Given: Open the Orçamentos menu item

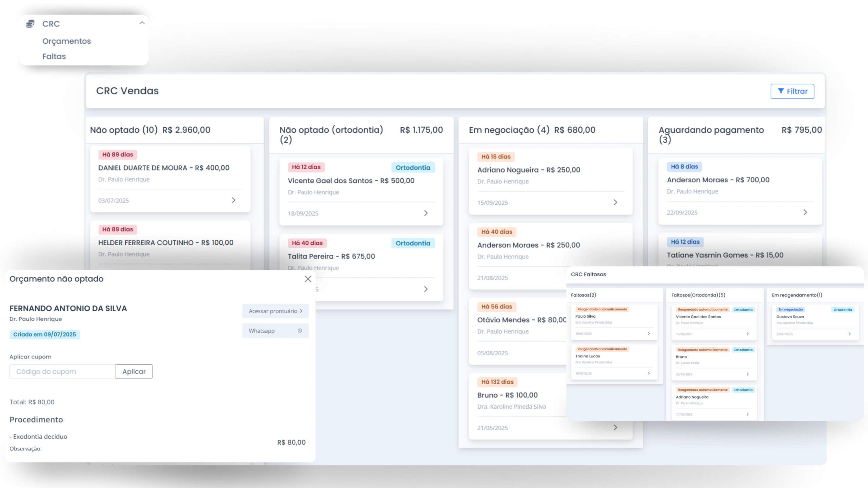Looking at the screenshot, I should coord(66,41).
